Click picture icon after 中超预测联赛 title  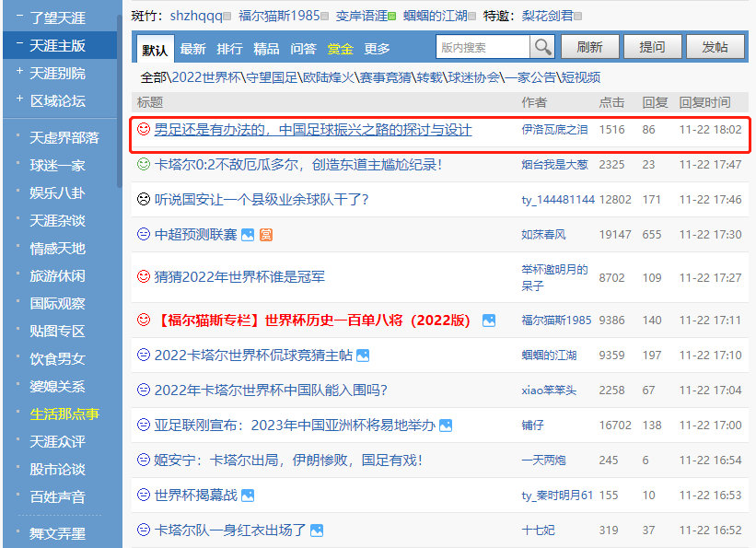pos(248,235)
